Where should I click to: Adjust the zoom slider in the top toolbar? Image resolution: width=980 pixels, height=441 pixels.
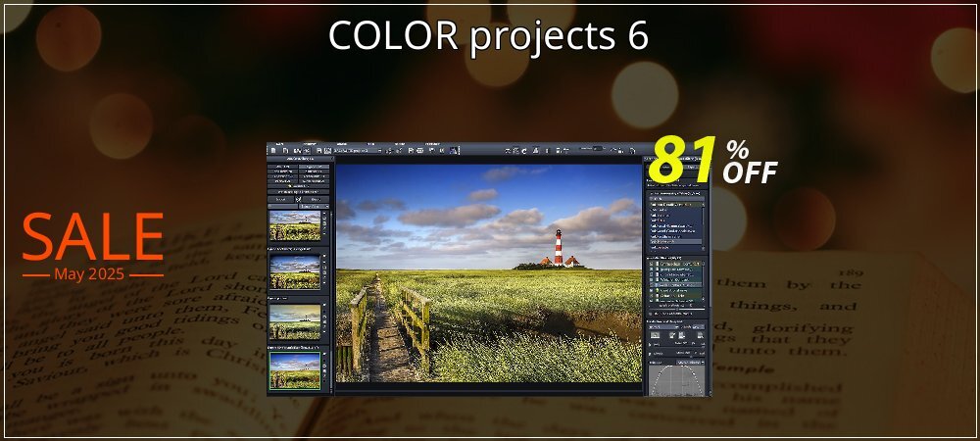pos(596,149)
